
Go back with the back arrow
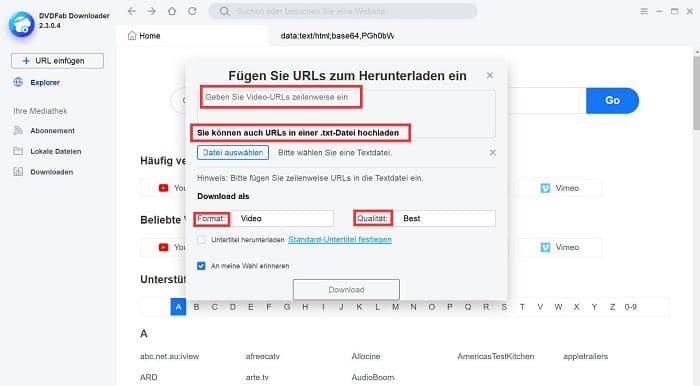(x=131, y=11)
